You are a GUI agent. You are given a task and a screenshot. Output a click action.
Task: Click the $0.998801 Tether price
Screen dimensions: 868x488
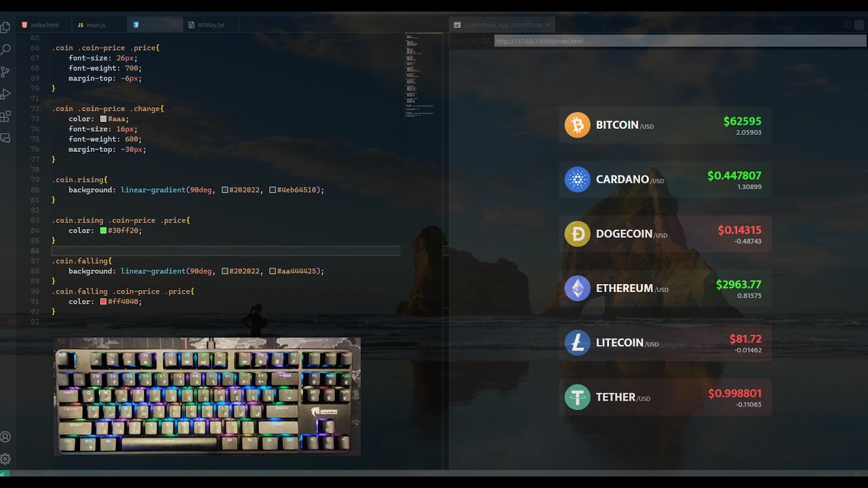(x=734, y=393)
